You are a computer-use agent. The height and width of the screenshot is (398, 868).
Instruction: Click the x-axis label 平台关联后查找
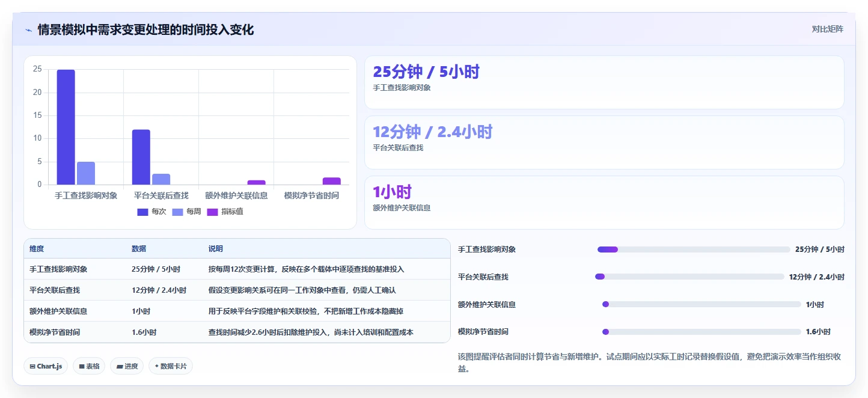tap(161, 195)
